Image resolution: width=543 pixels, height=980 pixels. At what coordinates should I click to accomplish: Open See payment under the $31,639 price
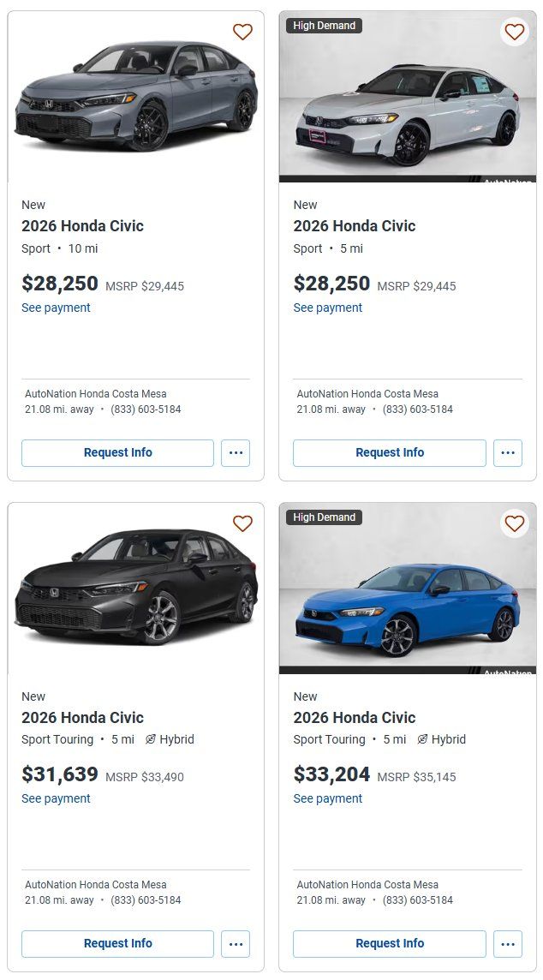(x=56, y=798)
